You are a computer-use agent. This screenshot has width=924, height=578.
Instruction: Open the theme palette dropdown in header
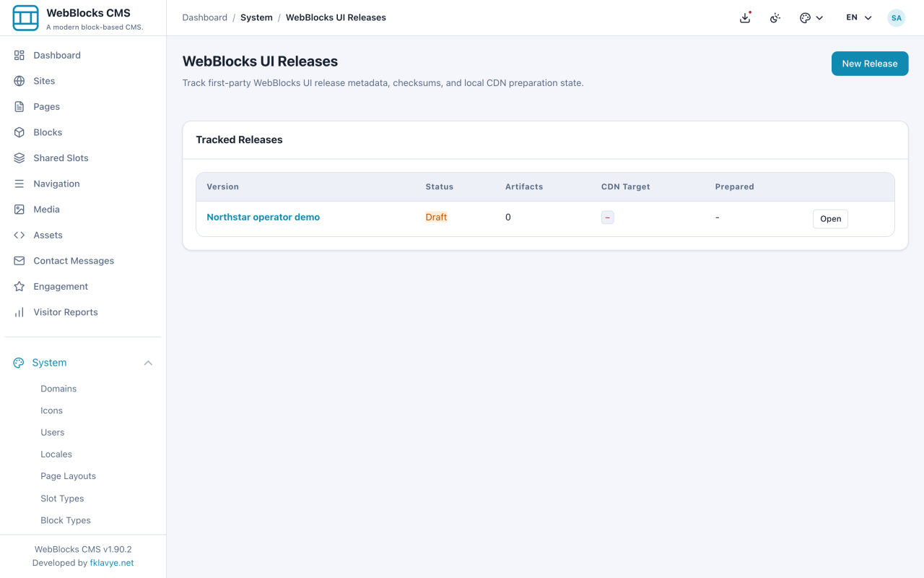point(811,17)
